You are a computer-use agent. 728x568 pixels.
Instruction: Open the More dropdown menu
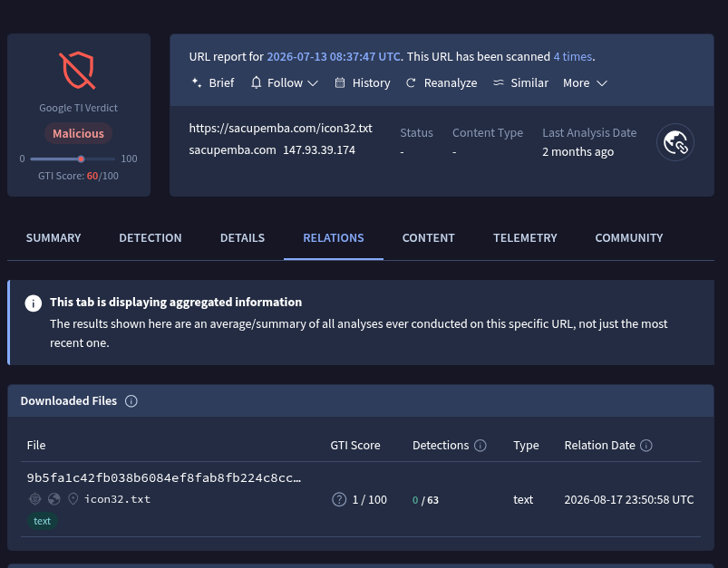point(585,83)
